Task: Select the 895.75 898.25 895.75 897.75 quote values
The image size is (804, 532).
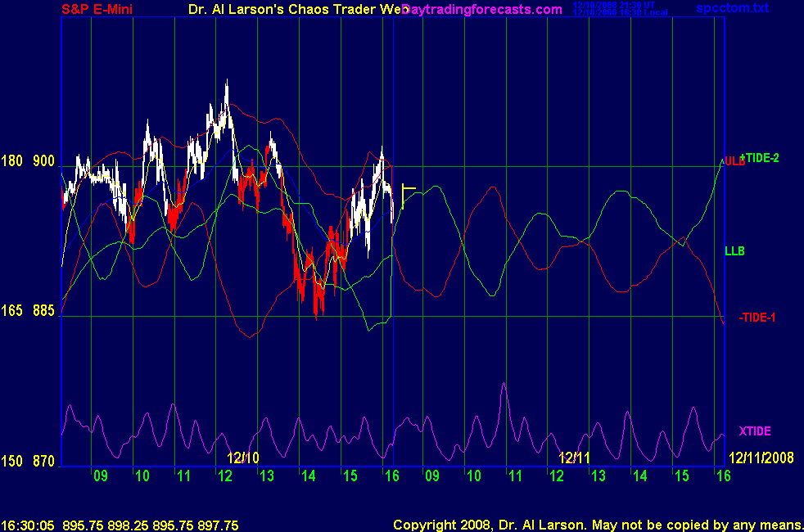Action: (x=151, y=525)
